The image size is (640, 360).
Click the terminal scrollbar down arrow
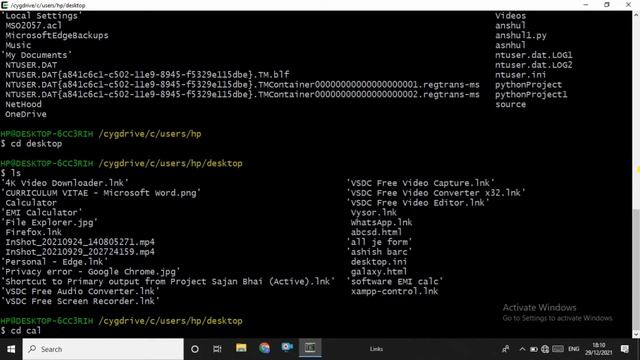636,334
